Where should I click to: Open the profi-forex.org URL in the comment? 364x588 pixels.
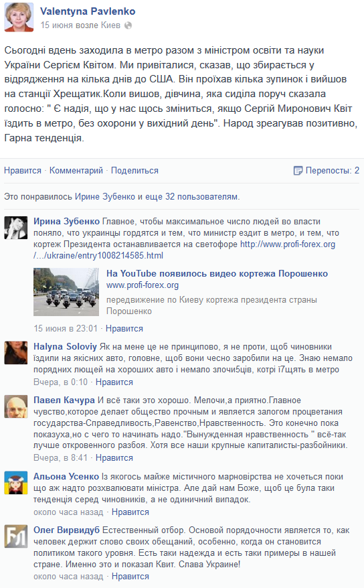coord(184,250)
